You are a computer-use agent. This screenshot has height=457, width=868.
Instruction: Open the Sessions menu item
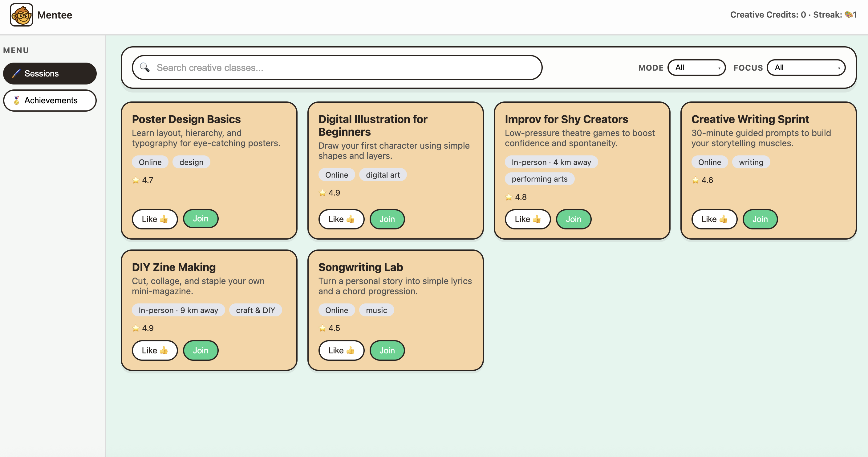coord(50,73)
